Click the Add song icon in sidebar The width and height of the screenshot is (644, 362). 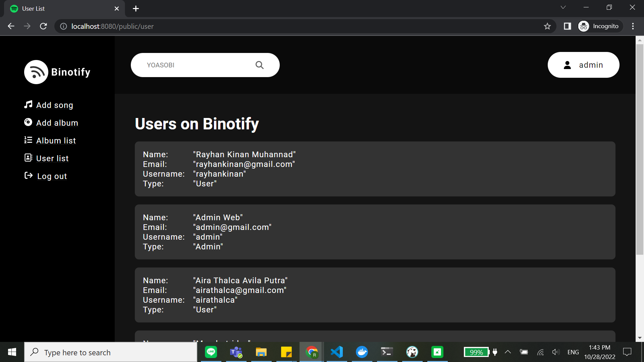coord(29,105)
